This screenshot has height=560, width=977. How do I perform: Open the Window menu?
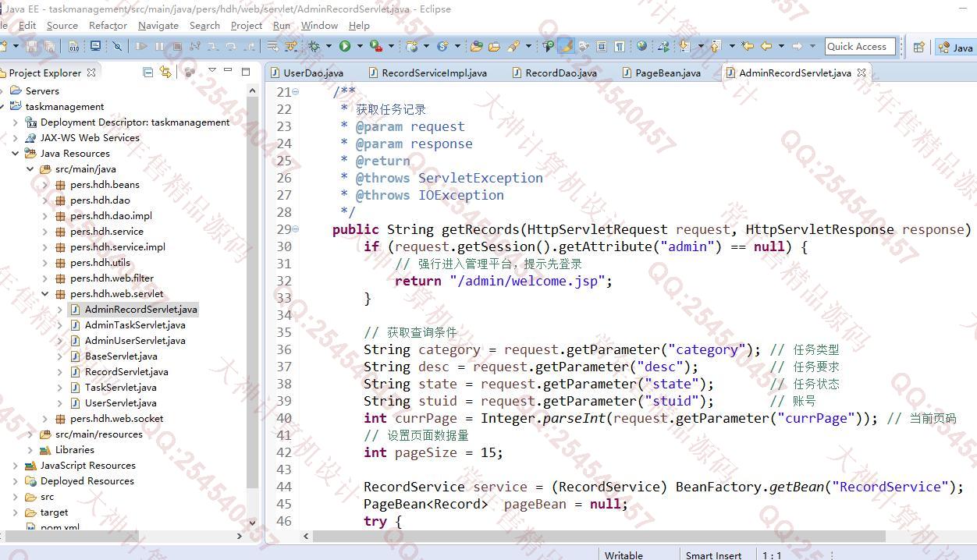[x=319, y=25]
